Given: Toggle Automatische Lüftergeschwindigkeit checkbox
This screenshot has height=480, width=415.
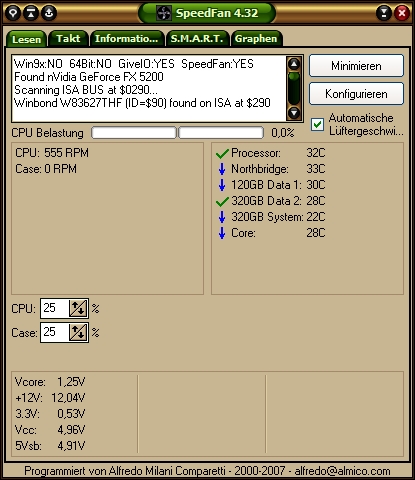Looking at the screenshot, I should [x=317, y=124].
